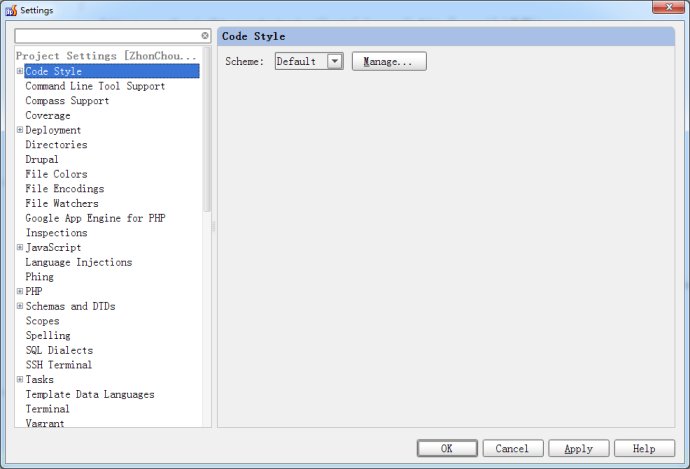Expand the JavaScript tree node

coord(20,247)
